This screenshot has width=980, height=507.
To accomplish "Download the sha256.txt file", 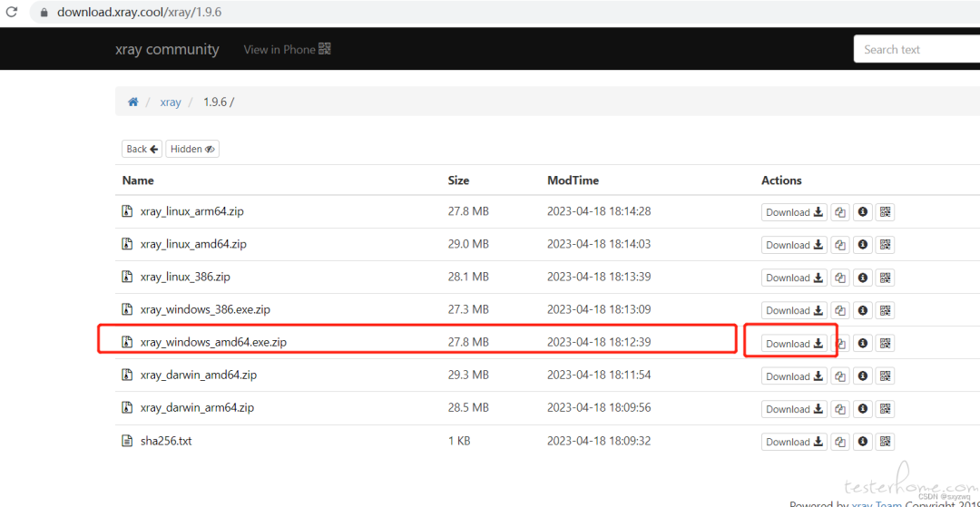I will pyautogui.click(x=794, y=442).
